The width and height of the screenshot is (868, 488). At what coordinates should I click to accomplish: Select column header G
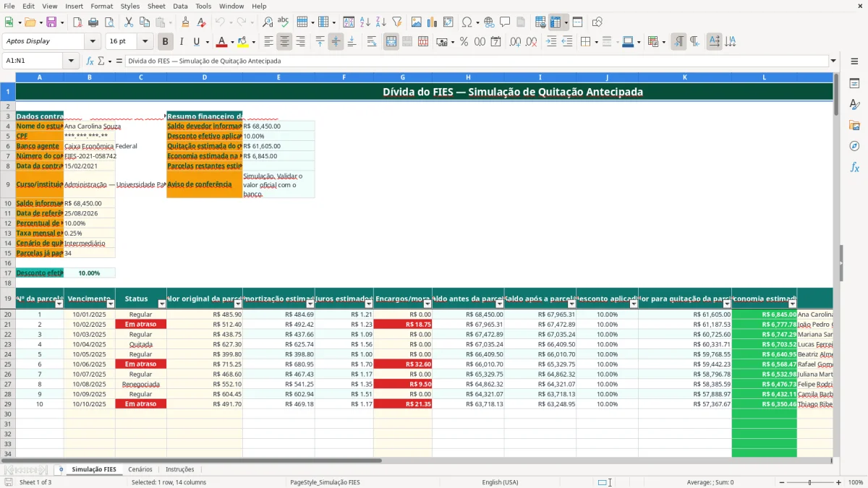[x=402, y=77]
